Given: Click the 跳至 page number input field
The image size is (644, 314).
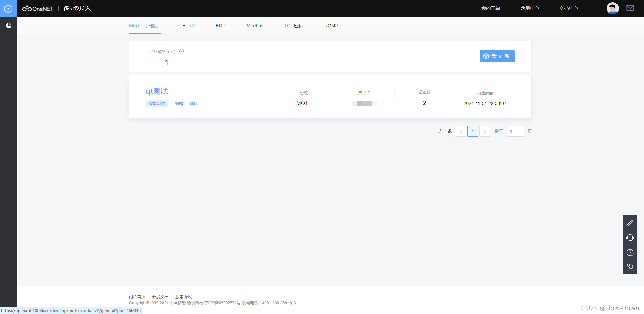Looking at the screenshot, I should [515, 131].
